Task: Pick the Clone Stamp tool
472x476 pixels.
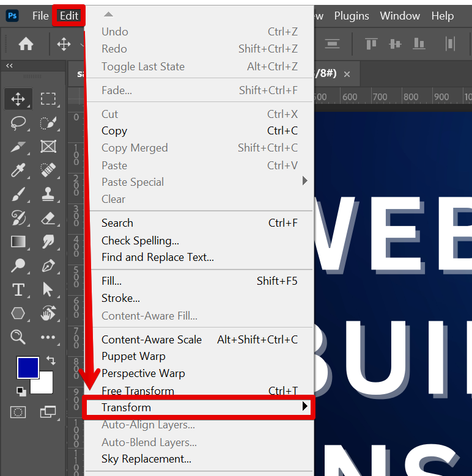Action: pyautogui.click(x=48, y=194)
